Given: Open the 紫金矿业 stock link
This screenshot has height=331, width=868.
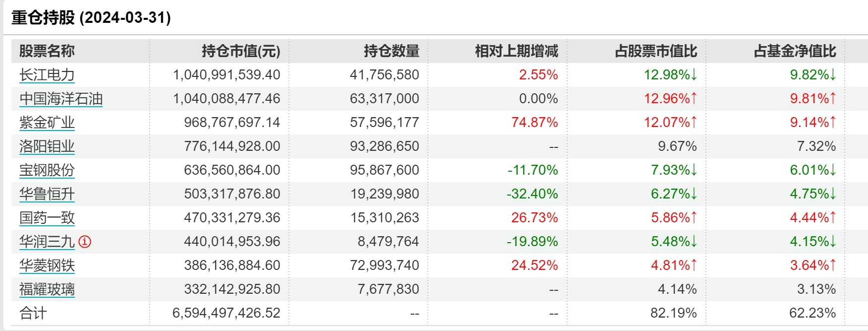Looking at the screenshot, I should (47, 123).
